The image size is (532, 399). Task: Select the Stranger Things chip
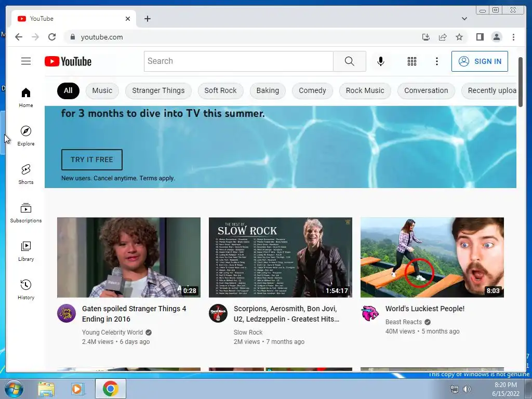pyautogui.click(x=158, y=90)
